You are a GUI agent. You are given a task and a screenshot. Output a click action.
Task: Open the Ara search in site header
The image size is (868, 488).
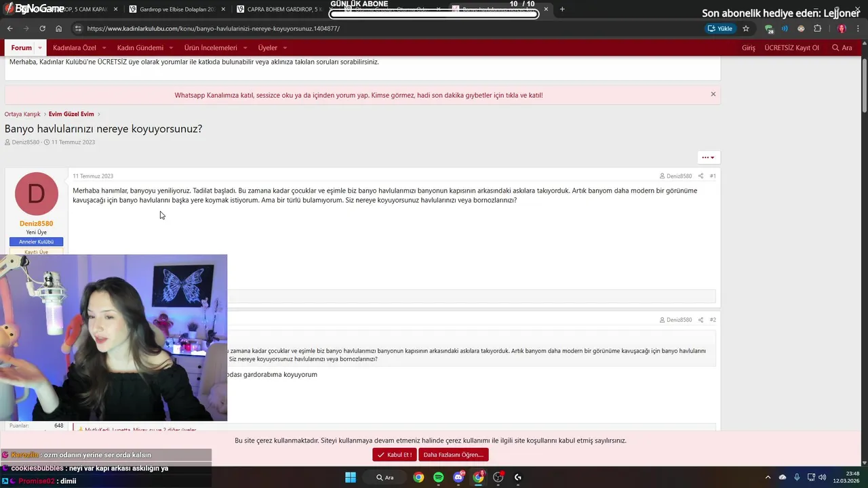click(842, 48)
